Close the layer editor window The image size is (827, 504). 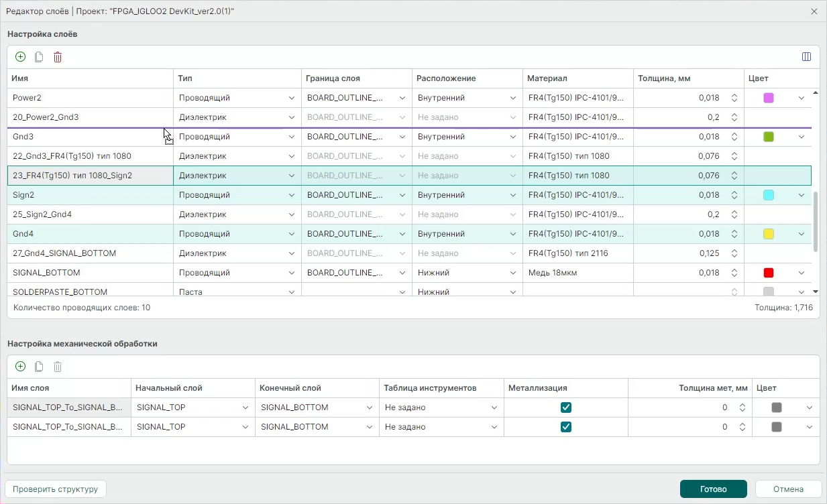tap(814, 11)
